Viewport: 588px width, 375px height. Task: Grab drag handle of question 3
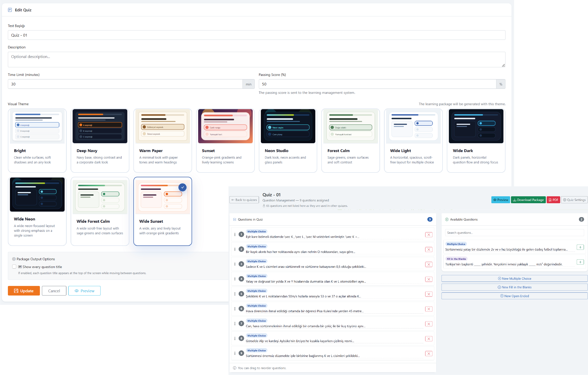(x=235, y=264)
